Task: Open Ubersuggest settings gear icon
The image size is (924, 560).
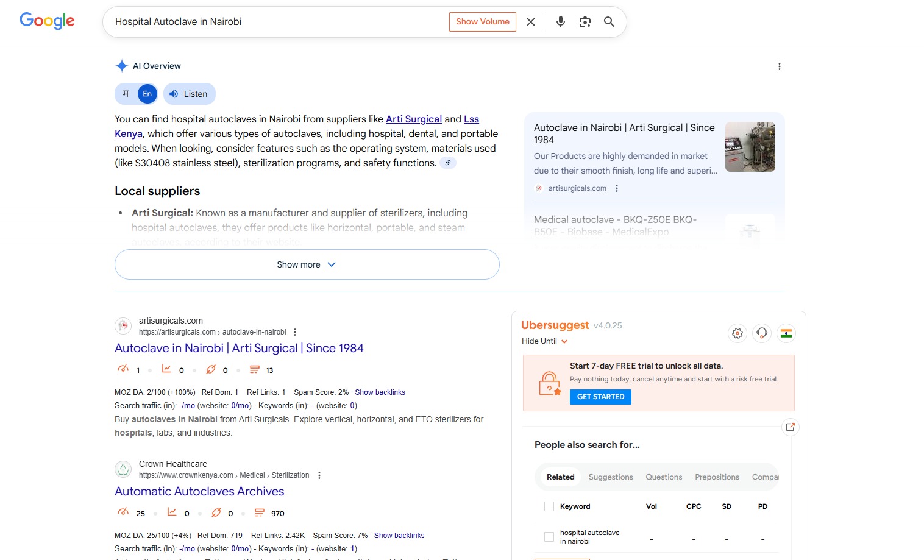Action: (737, 333)
